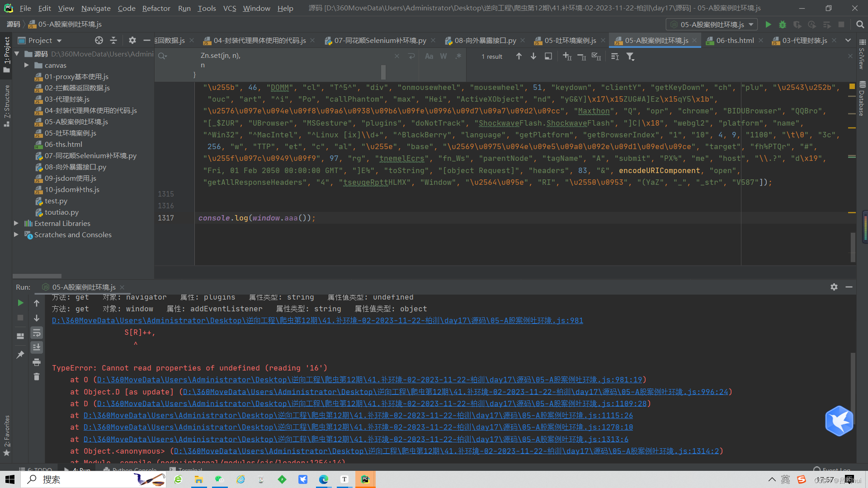Open the Refactor menu
868x488 pixels.
(x=156, y=8)
